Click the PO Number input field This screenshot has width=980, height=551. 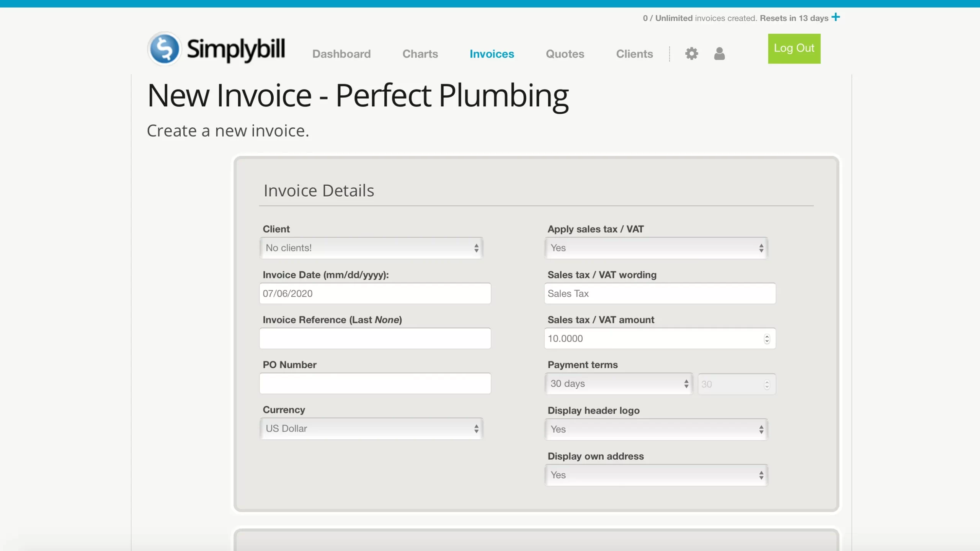point(375,383)
